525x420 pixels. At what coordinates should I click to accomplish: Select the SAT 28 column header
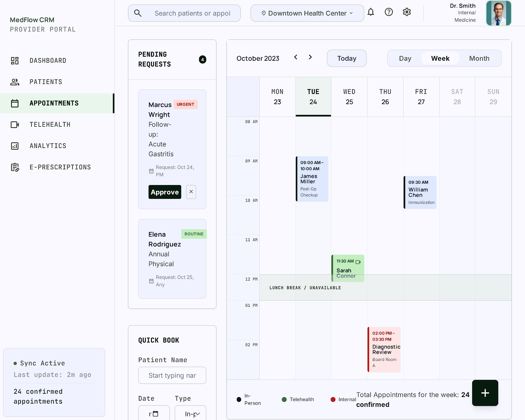tap(457, 97)
